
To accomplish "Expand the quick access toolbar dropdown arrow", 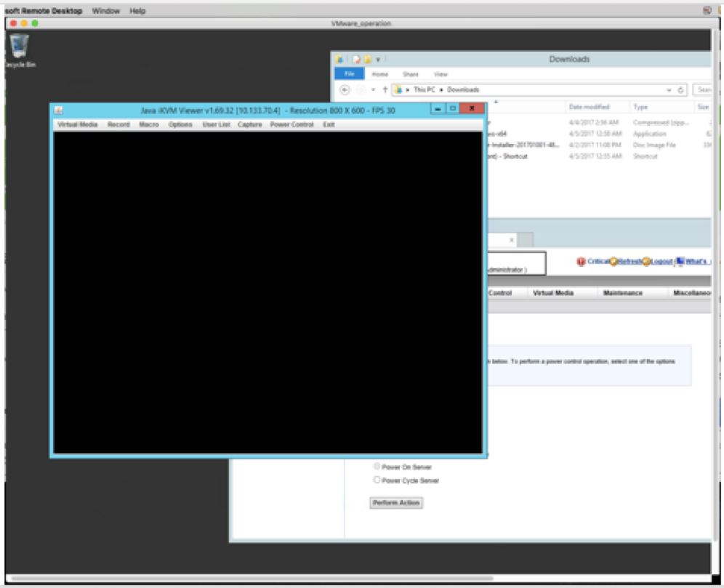I will pos(378,60).
